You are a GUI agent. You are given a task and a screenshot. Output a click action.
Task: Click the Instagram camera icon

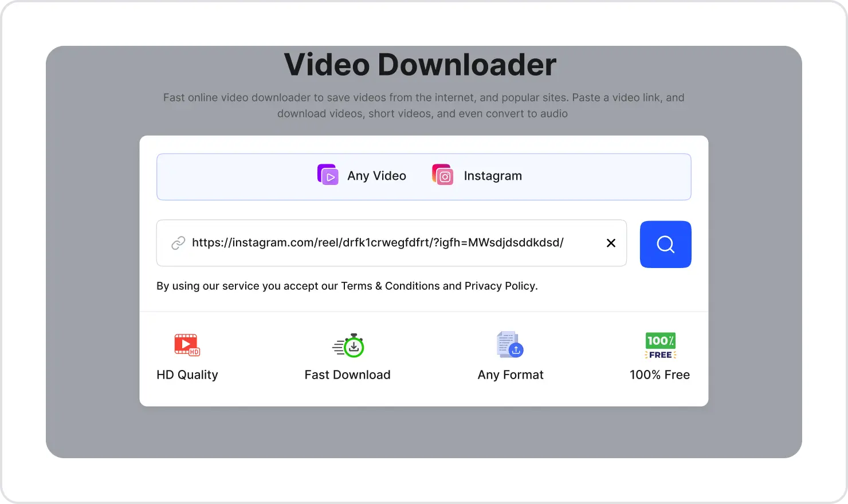point(442,175)
